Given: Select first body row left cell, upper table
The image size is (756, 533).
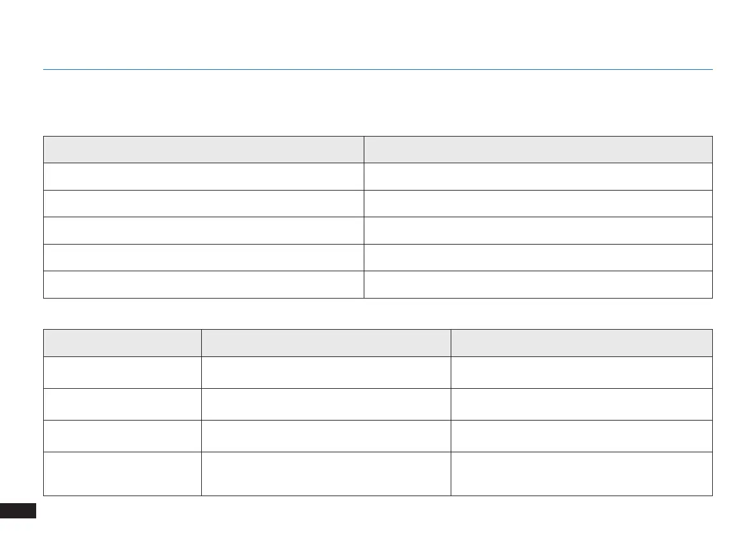Looking at the screenshot, I should (x=203, y=177).
